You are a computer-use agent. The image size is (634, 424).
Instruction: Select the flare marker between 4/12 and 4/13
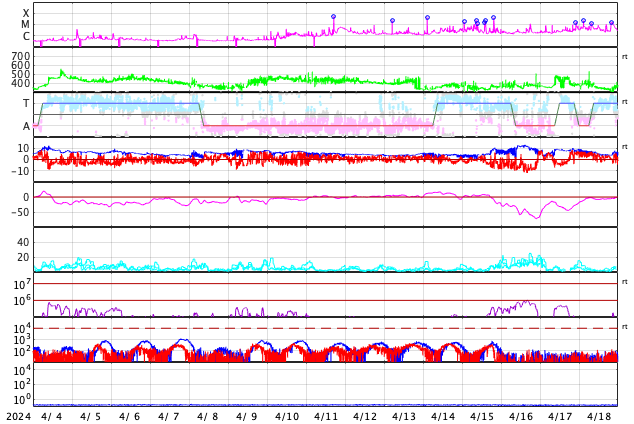tap(392, 21)
